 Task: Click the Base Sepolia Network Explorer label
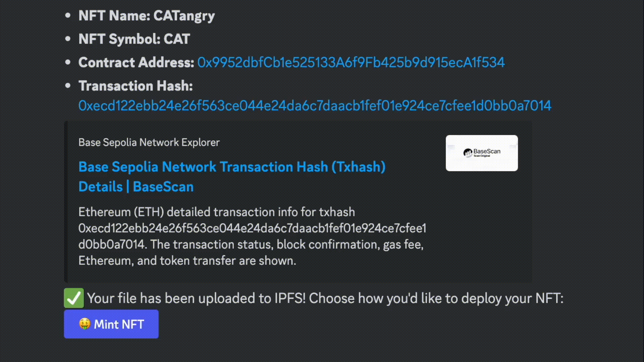click(x=149, y=142)
